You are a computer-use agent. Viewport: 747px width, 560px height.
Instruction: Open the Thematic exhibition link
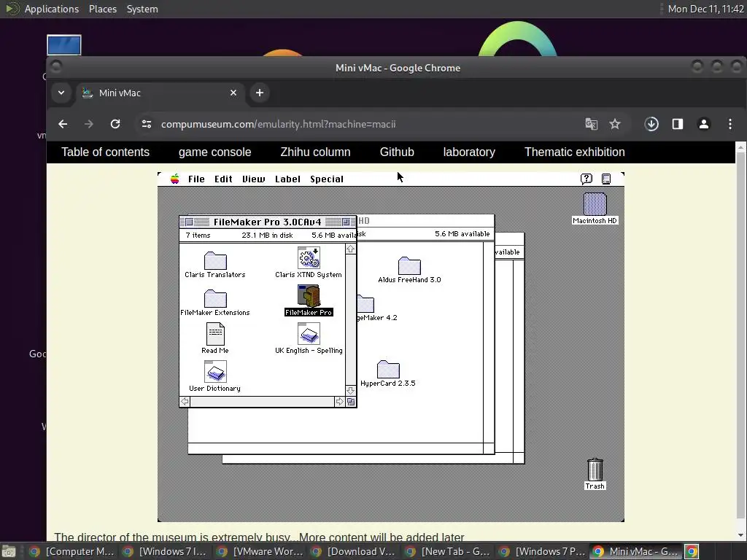(575, 152)
